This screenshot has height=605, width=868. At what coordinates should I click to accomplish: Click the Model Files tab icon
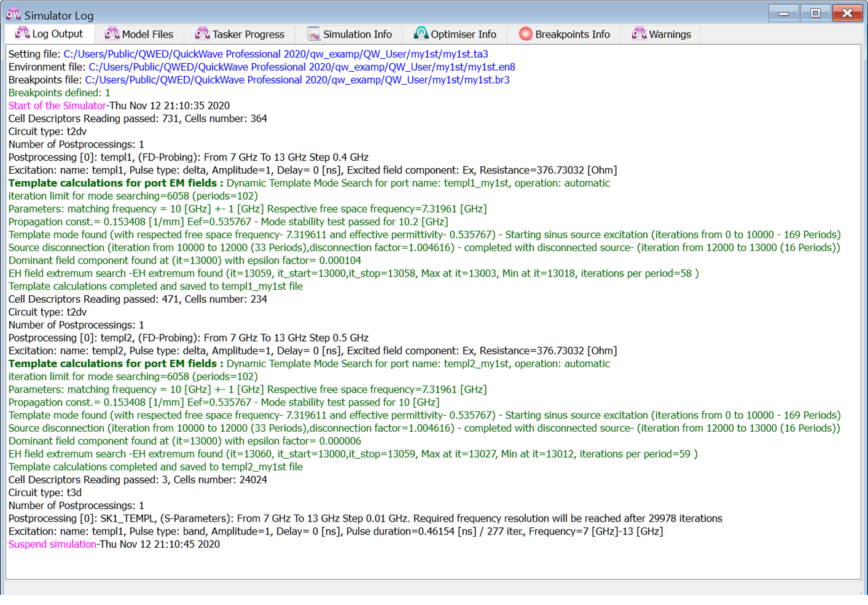tap(112, 33)
